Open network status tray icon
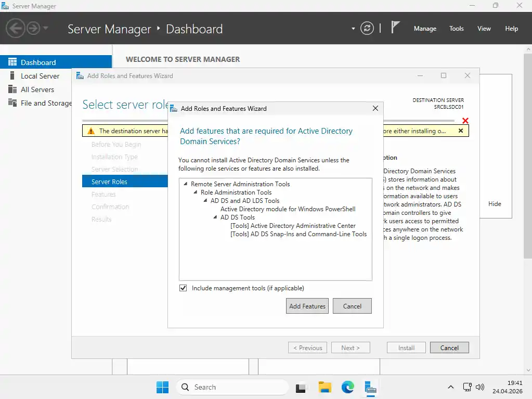 (x=467, y=387)
